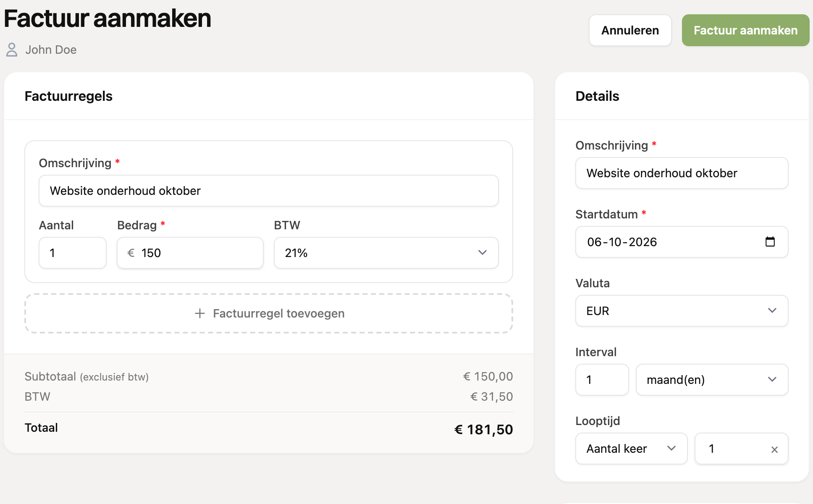Click the Factuur aanmaken page title

tap(108, 18)
